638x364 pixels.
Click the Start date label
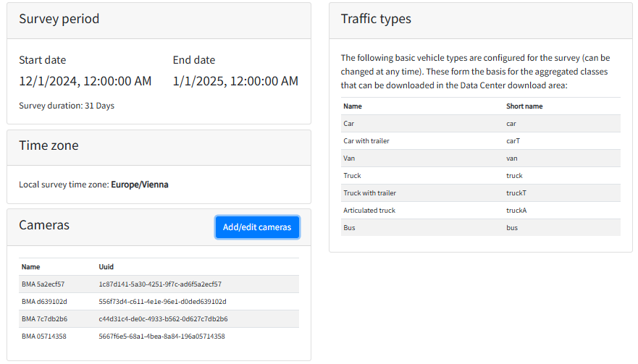[42, 60]
